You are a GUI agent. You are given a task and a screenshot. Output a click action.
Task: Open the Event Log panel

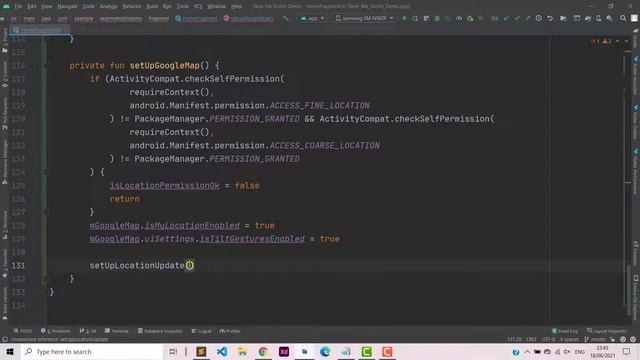[x=565, y=331]
